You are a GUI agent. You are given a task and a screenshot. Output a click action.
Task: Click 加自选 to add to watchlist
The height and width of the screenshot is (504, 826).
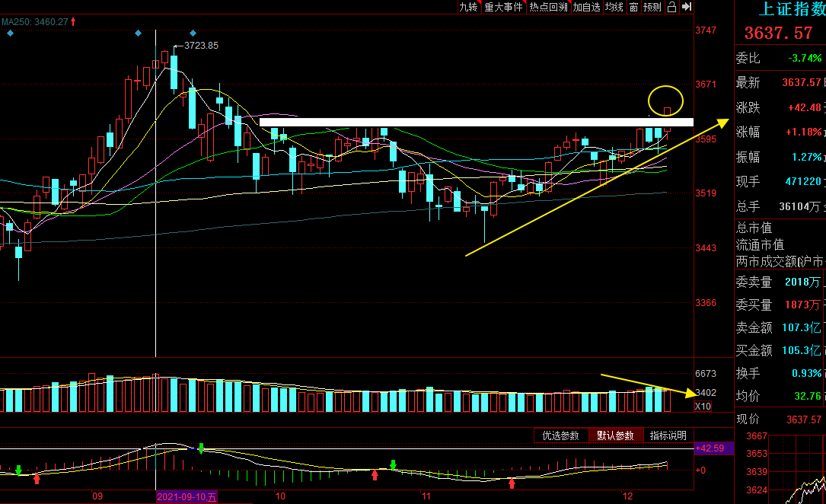click(x=586, y=7)
